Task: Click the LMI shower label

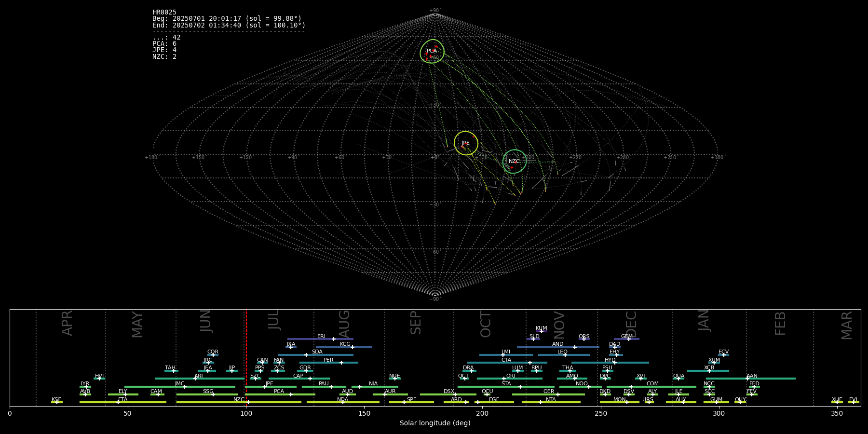Action: tap(506, 352)
